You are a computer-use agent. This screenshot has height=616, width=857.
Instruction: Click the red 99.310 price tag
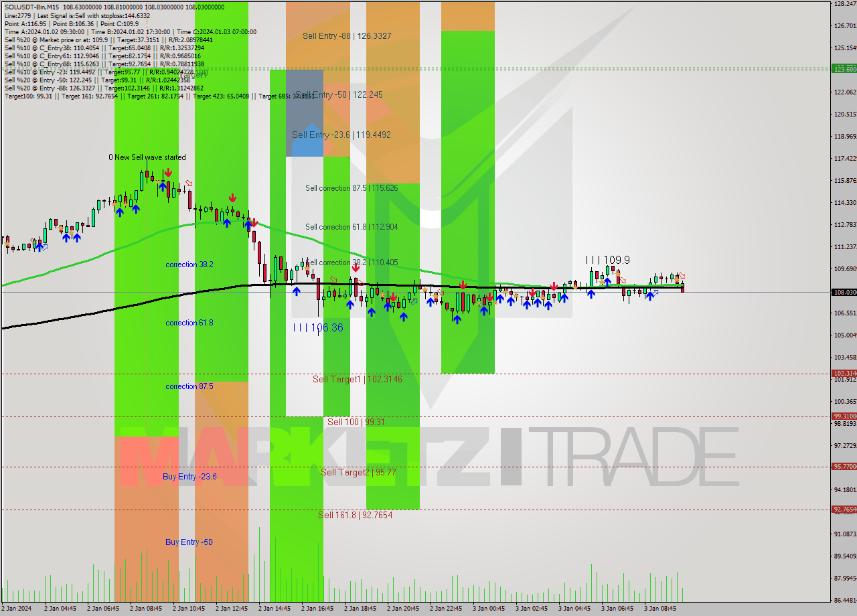[844, 416]
